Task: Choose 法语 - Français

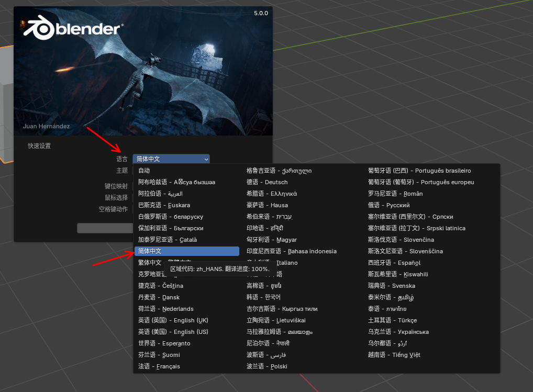Action: pos(187,366)
